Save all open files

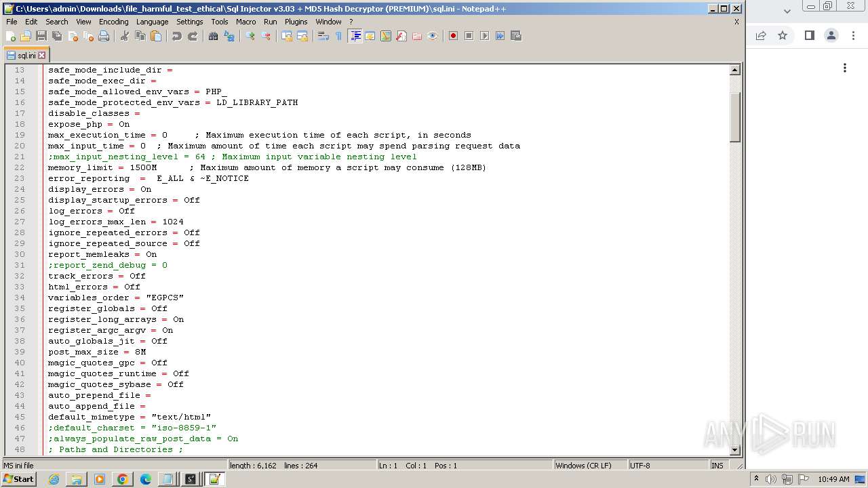(x=57, y=36)
